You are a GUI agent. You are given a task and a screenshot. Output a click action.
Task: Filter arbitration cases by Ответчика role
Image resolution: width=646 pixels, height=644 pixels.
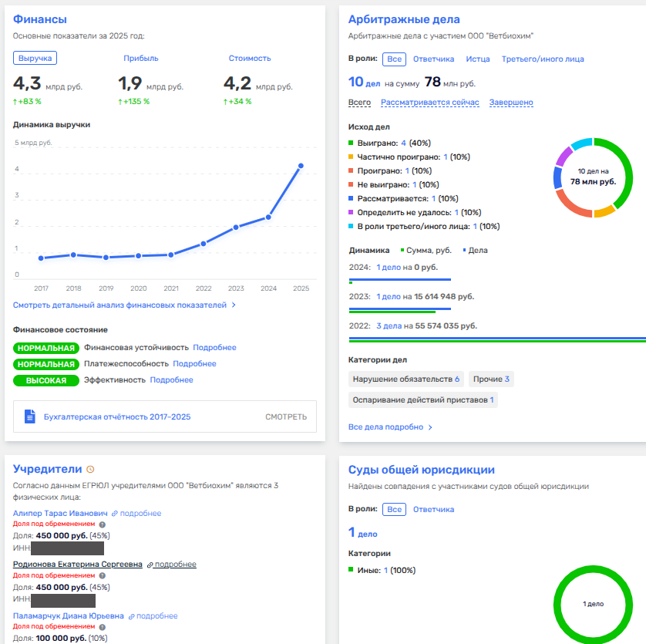pyautogui.click(x=433, y=59)
